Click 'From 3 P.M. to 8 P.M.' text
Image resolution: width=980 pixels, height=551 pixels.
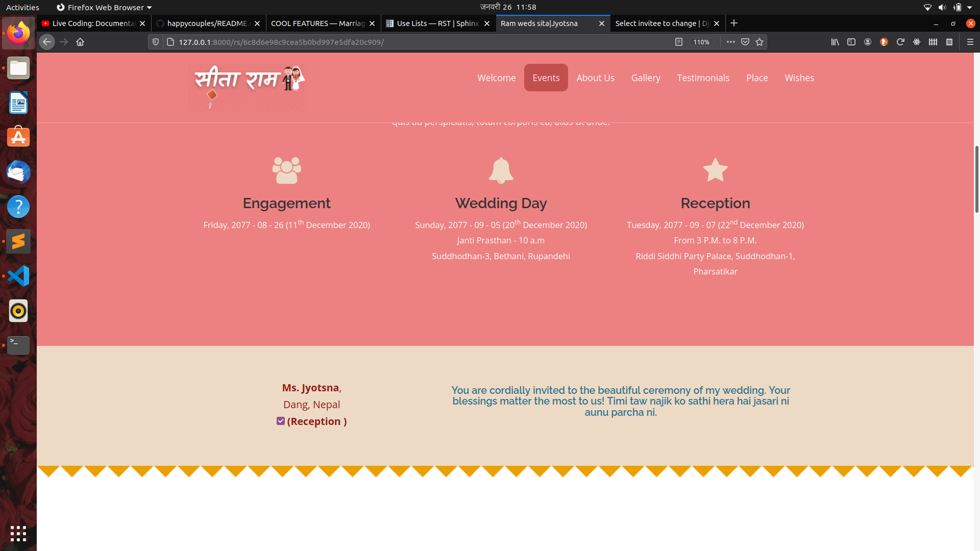click(715, 241)
